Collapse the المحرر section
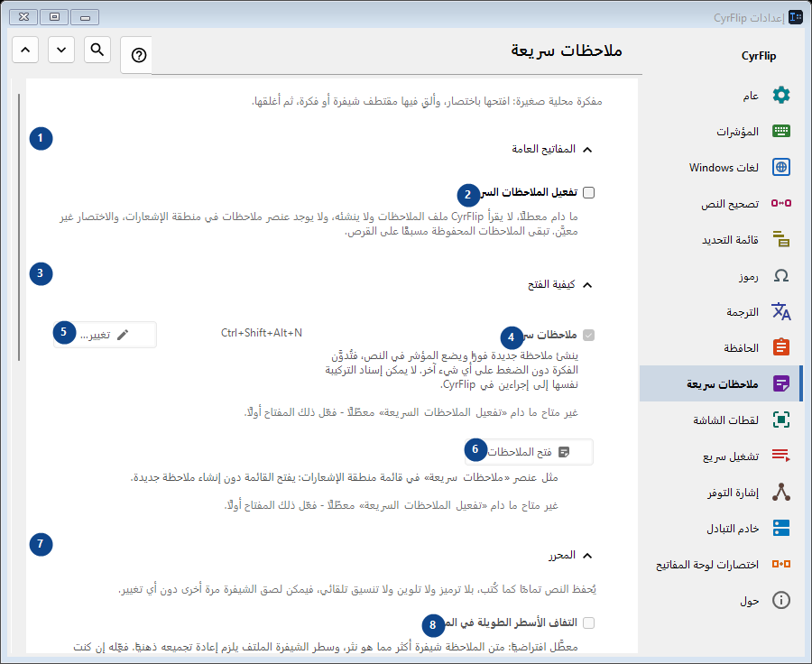The height and width of the screenshot is (664, 812). pyautogui.click(x=587, y=556)
